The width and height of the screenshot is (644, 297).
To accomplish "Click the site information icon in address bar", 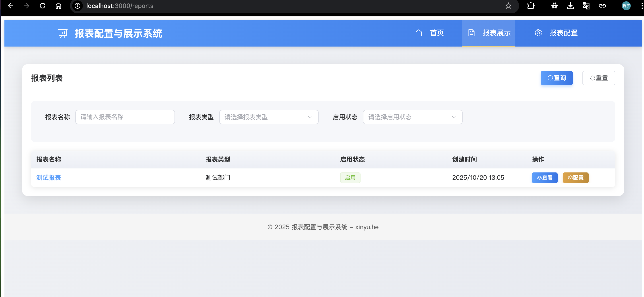I will (x=78, y=6).
